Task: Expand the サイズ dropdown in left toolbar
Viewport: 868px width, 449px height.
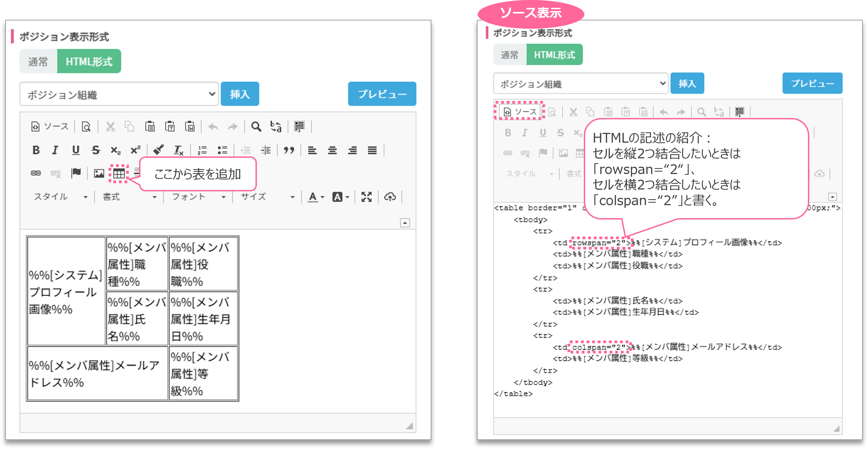Action: [x=267, y=197]
